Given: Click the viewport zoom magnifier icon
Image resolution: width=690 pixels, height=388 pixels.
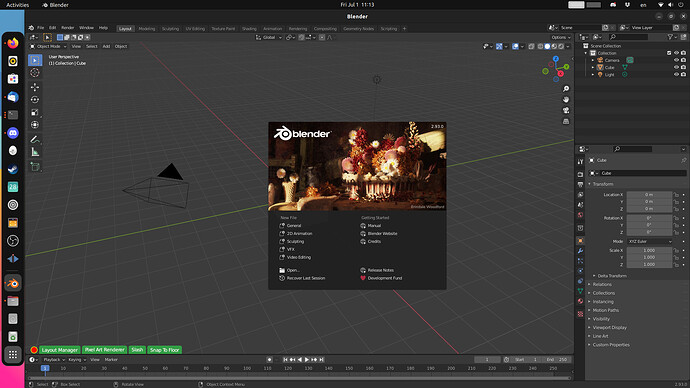Looking at the screenshot, I should click(x=566, y=89).
